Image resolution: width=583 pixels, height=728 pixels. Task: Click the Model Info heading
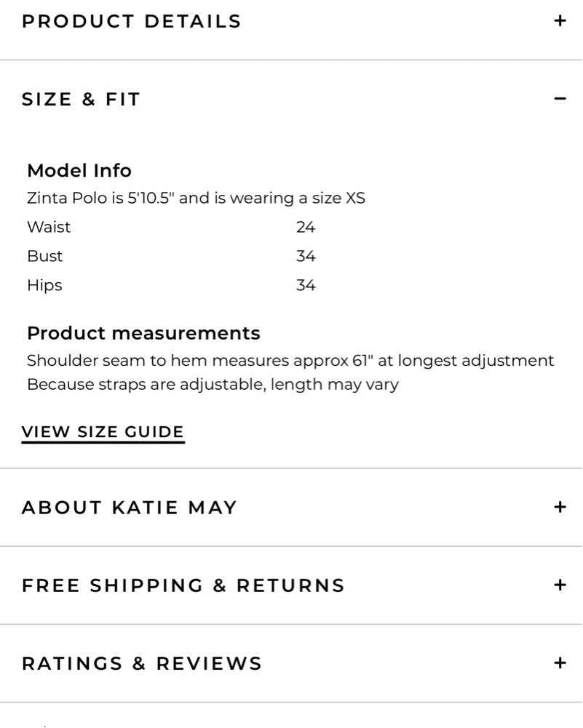[79, 170]
